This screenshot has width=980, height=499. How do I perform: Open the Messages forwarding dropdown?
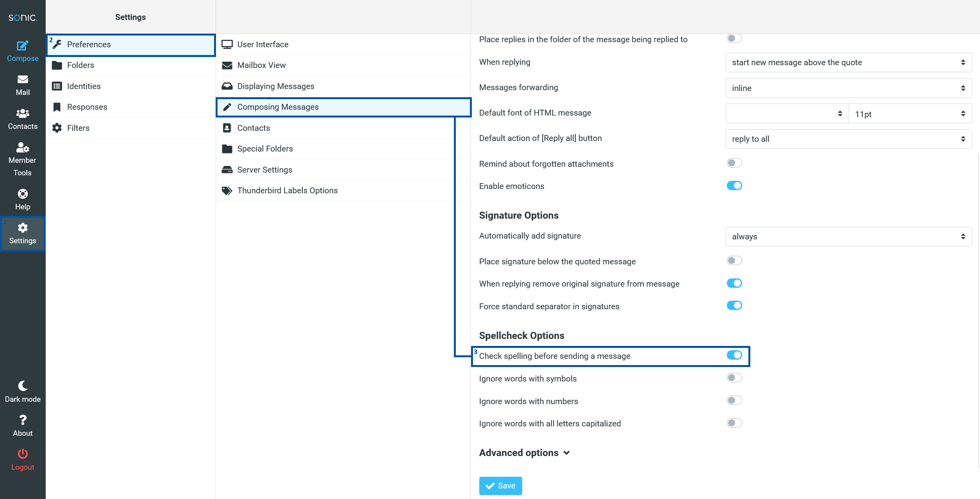point(848,88)
